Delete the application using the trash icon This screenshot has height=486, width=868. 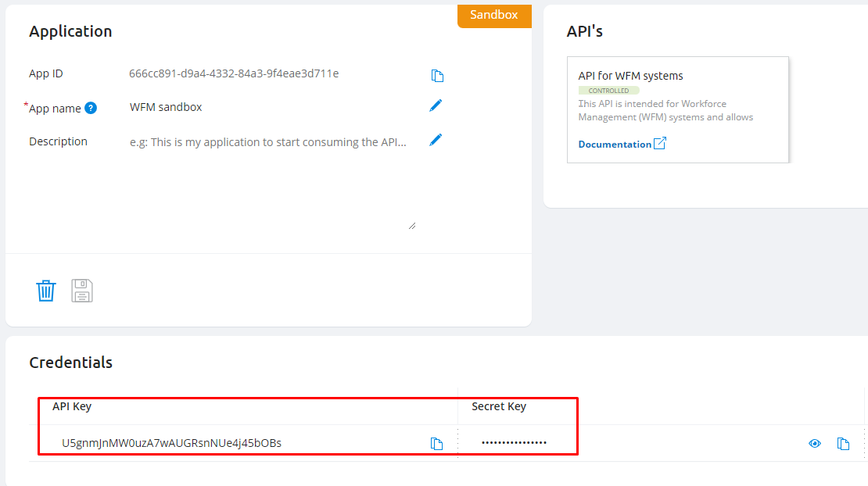[46, 290]
